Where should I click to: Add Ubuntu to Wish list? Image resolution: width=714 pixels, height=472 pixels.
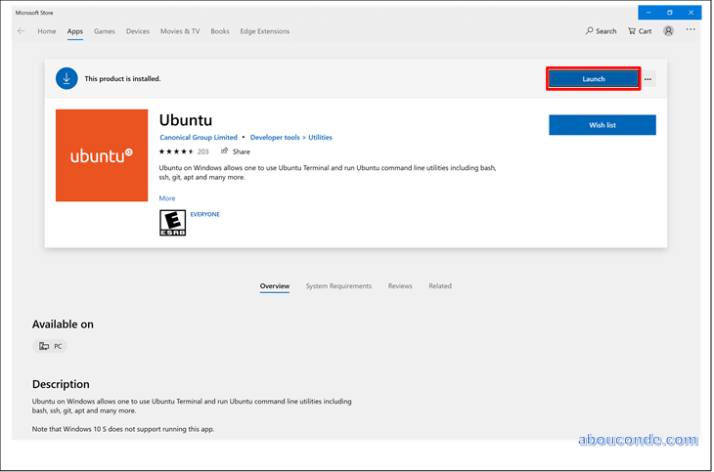click(602, 125)
